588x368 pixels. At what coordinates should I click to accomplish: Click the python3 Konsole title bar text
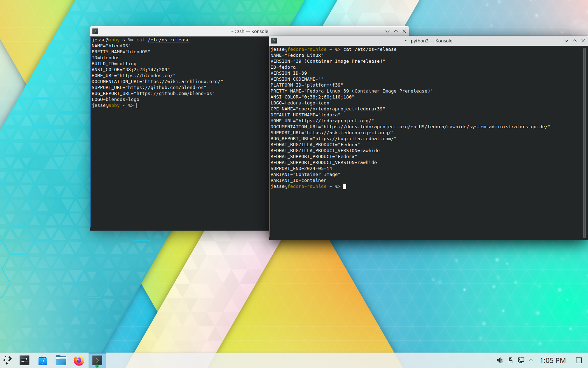click(x=428, y=41)
